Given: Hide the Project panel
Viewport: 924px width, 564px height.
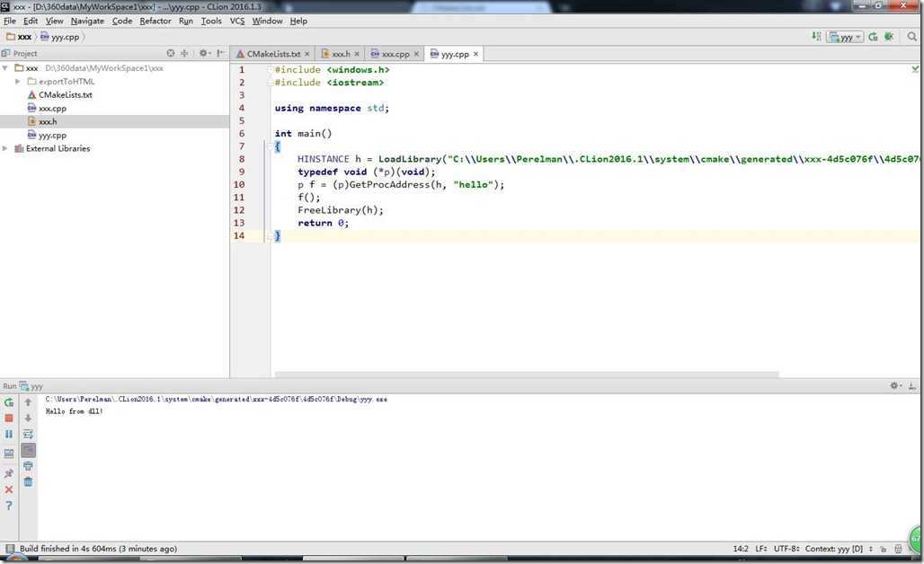Looking at the screenshot, I should [x=220, y=53].
